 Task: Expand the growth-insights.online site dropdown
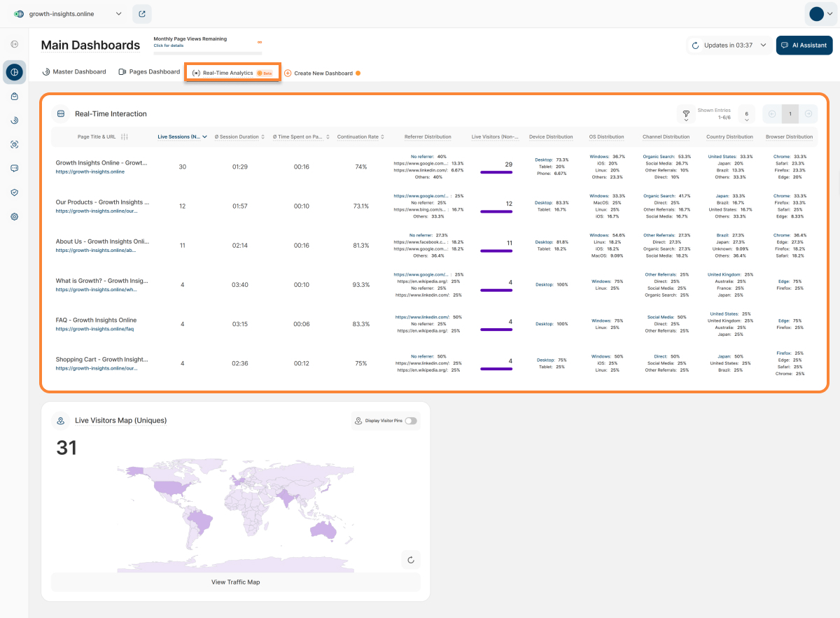pos(118,13)
